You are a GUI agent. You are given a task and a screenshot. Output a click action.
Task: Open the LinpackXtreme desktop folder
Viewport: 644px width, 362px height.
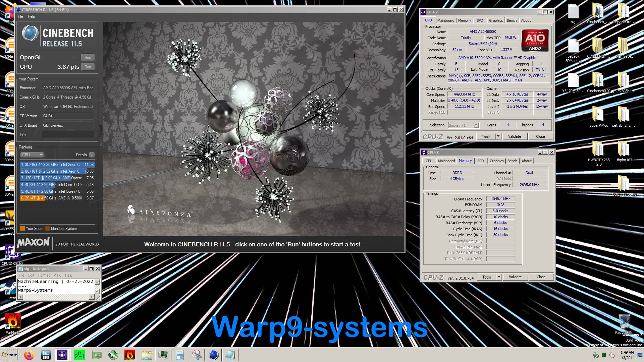tap(624, 14)
